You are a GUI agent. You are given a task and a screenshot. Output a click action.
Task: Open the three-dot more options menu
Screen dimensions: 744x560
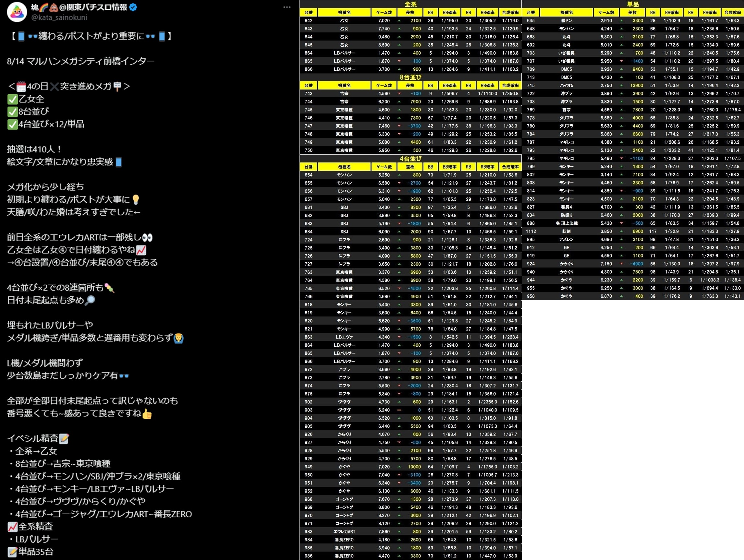pos(287,7)
